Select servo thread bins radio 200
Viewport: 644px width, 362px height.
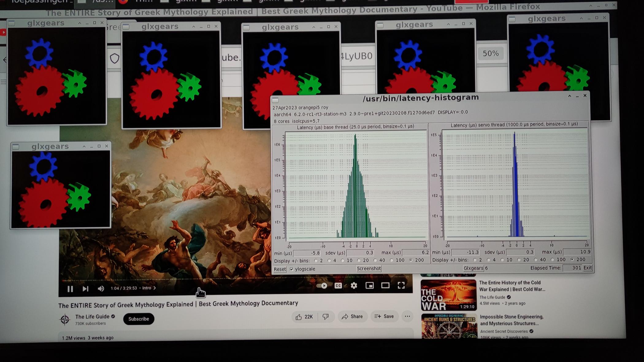(572, 259)
